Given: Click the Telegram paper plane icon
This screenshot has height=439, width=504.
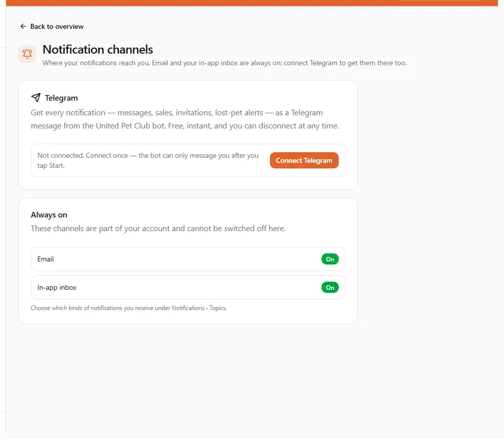Looking at the screenshot, I should point(36,98).
